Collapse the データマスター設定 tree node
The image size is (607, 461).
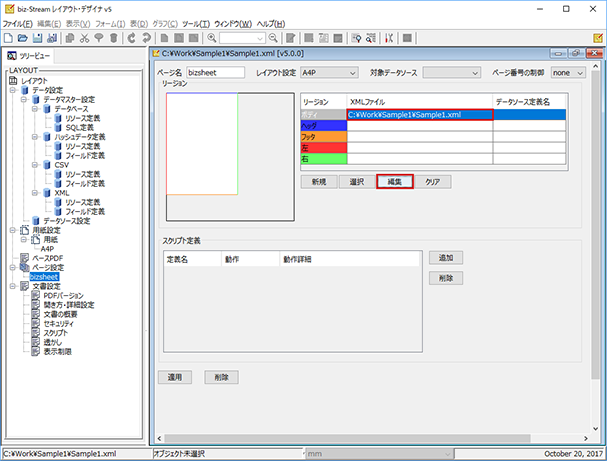coord(23,100)
